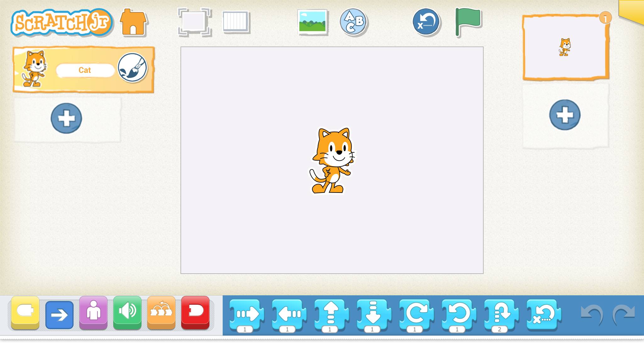Edit the Move Down block number
Image resolution: width=644 pixels, height=344 pixels.
[372, 329]
